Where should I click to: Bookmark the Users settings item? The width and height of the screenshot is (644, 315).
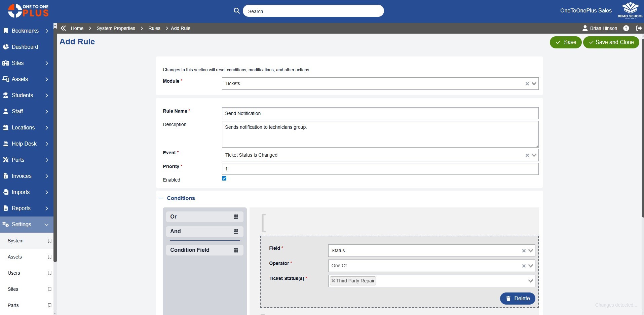tap(49, 273)
